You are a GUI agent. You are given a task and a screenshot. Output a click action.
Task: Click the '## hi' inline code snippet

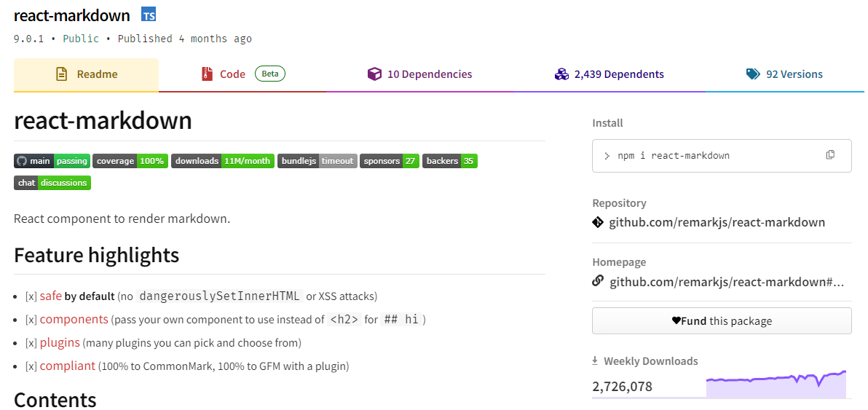pyautogui.click(x=402, y=319)
